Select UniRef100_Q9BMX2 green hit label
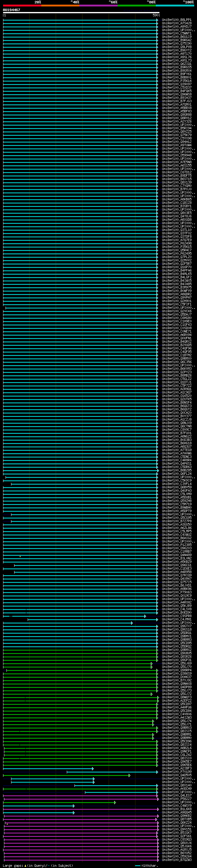The height and width of the screenshot is (868, 197). (x=176, y=650)
